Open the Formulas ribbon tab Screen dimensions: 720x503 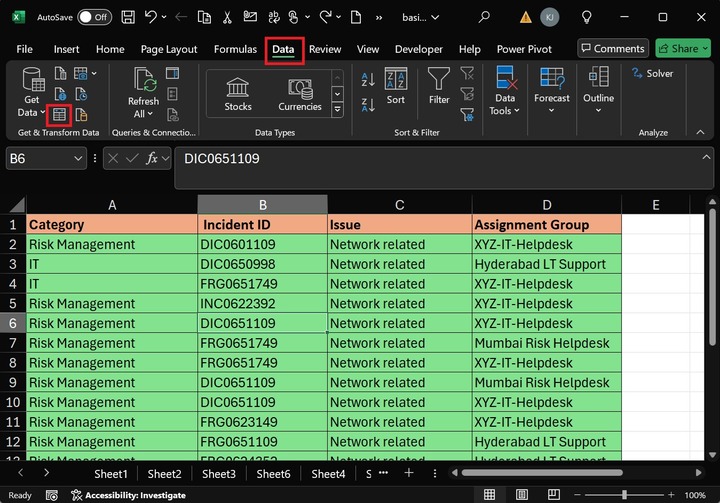tap(235, 49)
